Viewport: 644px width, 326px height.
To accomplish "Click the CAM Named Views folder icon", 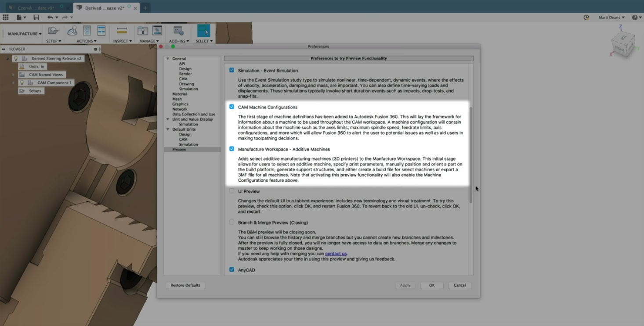I will (22, 75).
